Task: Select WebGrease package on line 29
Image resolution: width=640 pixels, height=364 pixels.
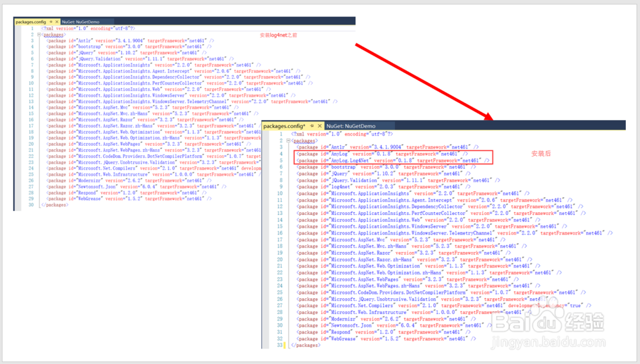Action: [x=129, y=199]
